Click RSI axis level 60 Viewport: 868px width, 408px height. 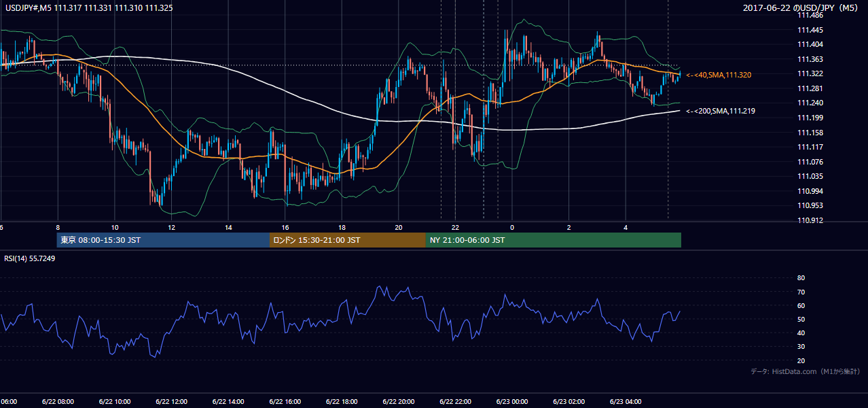(x=801, y=305)
